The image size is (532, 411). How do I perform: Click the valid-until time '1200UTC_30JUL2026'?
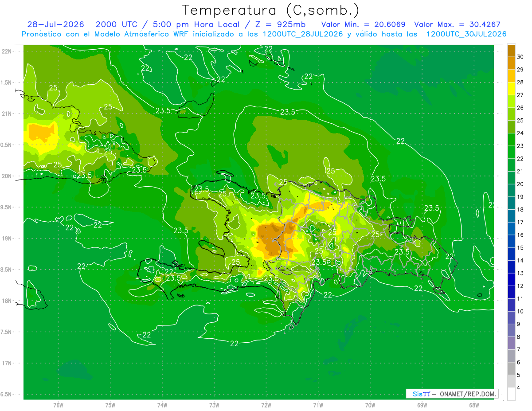[x=466, y=34]
